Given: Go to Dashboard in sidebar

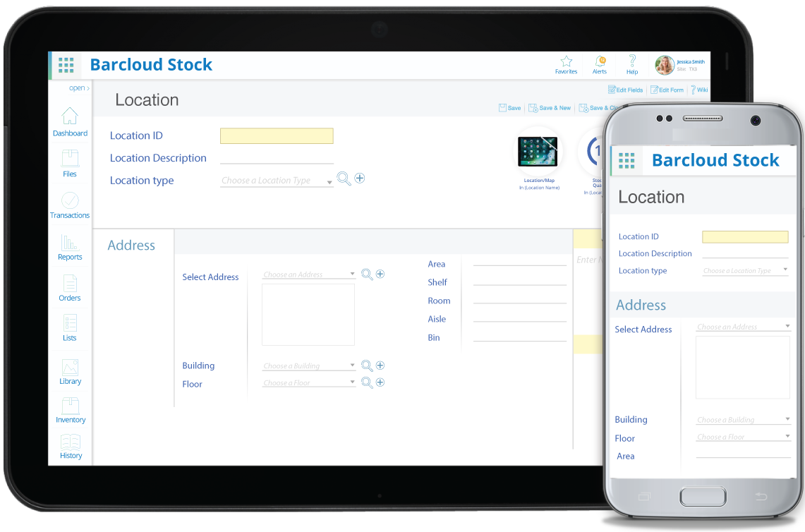Looking at the screenshot, I should (x=70, y=122).
